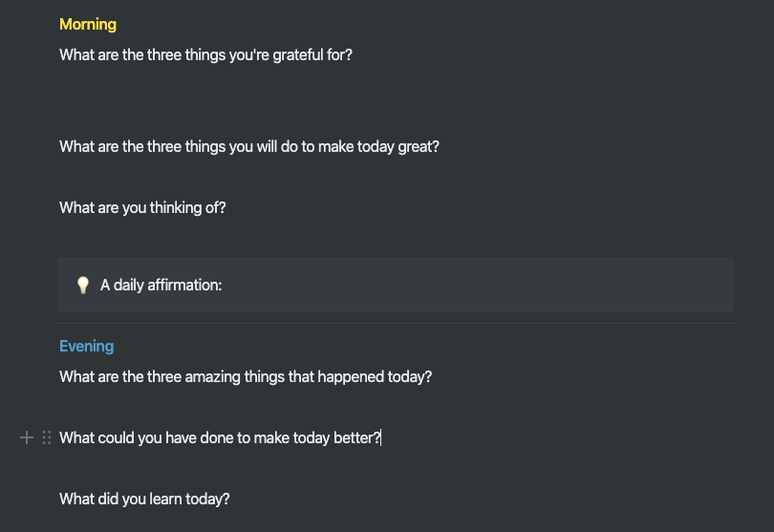Click empty line below 'amazing things' question
Viewport: 774px width, 532px height.
pyautogui.click(x=396, y=407)
